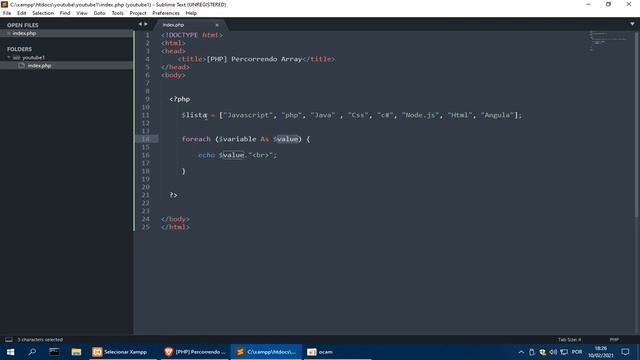Click the title text Percorrendo Array
This screenshot has width=640, height=360.
click(x=266, y=59)
